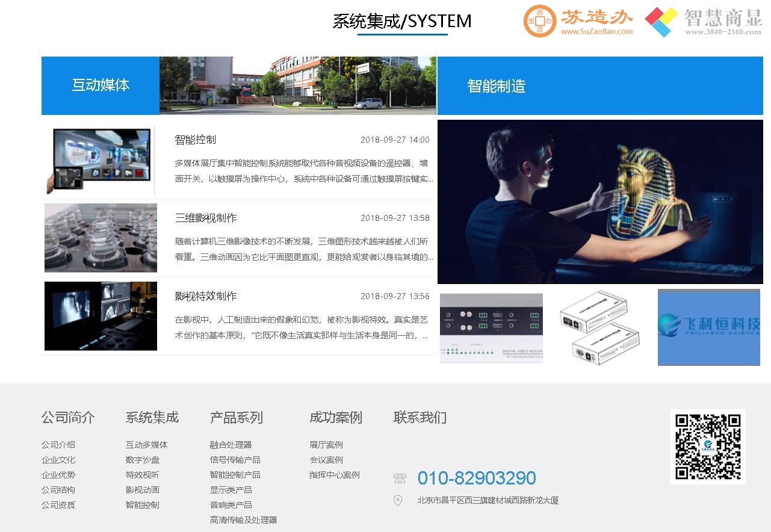Image resolution: width=771 pixels, height=532 pixels.
Task: Go to the 公司结构 footer link
Action: coord(58,490)
